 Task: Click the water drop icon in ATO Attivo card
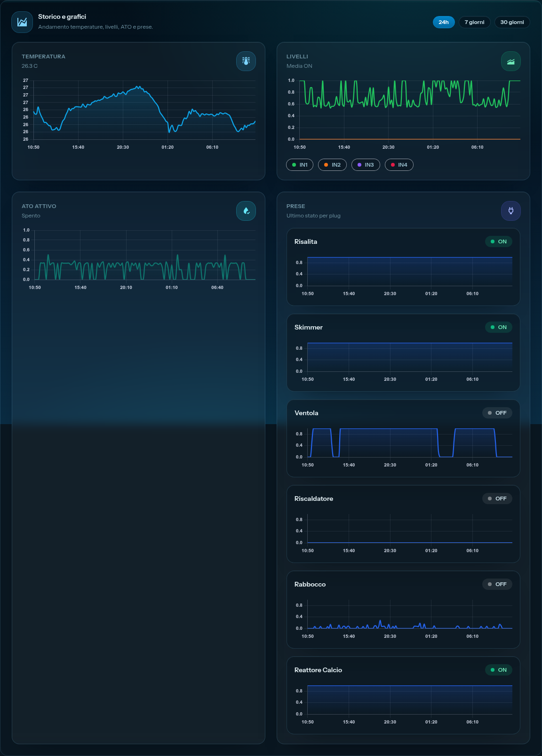[x=246, y=211]
